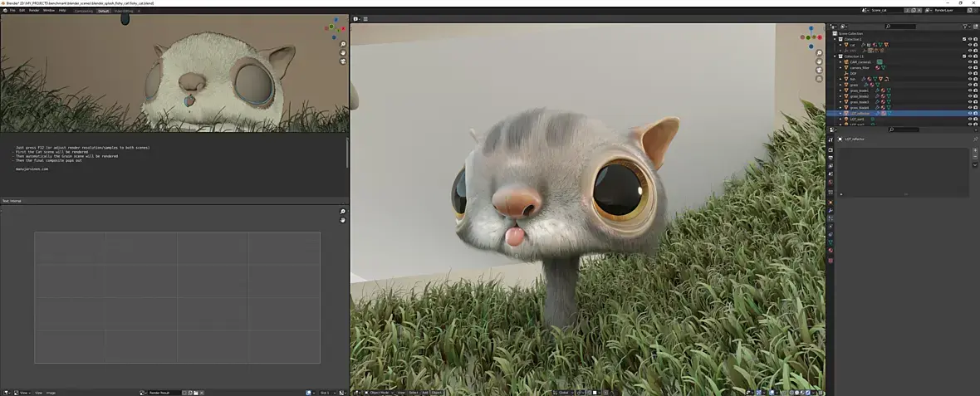Open the Add menu in the 3D viewport footer

point(425,393)
